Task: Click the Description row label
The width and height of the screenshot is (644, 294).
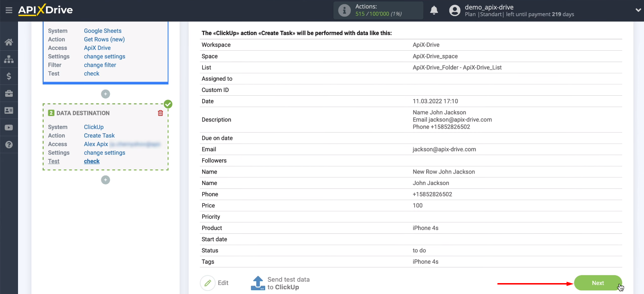Action: point(216,119)
